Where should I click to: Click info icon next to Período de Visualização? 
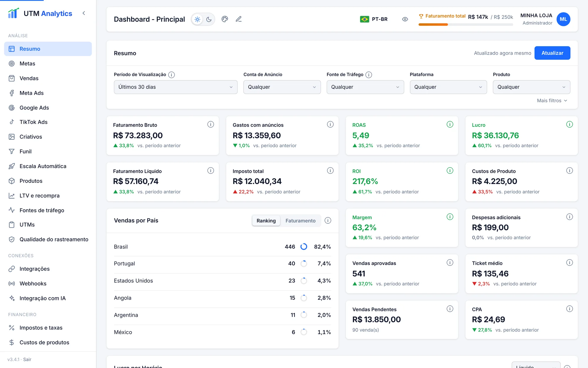point(171,75)
